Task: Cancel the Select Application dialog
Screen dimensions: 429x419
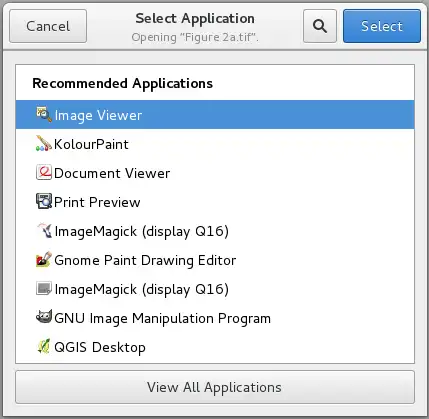Action: [48, 26]
